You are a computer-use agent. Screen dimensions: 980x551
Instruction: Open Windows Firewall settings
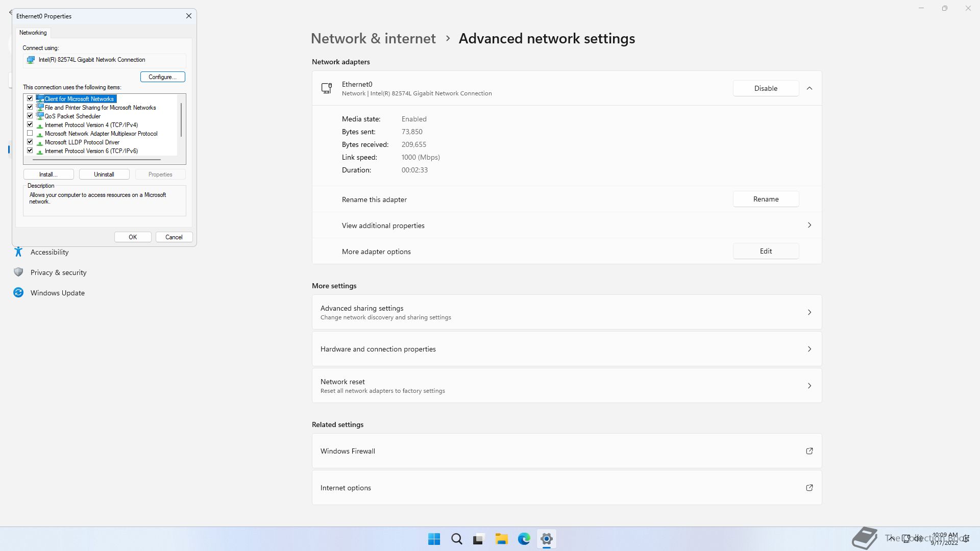(x=567, y=451)
